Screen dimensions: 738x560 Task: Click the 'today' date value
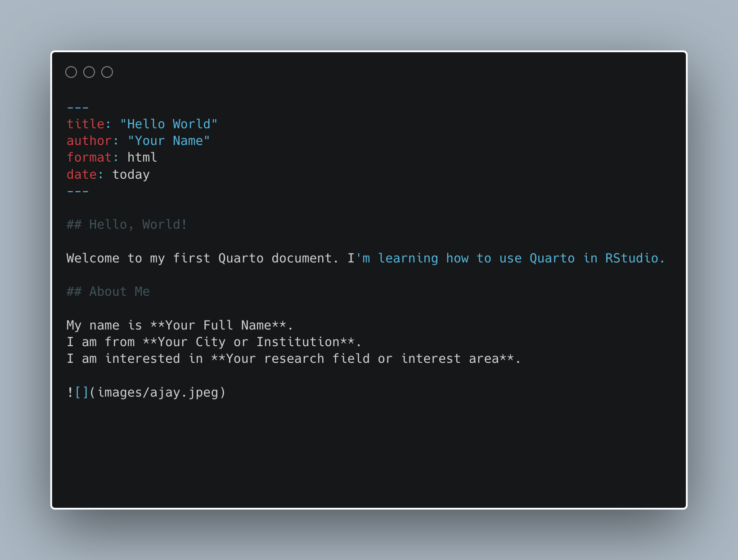point(131,175)
